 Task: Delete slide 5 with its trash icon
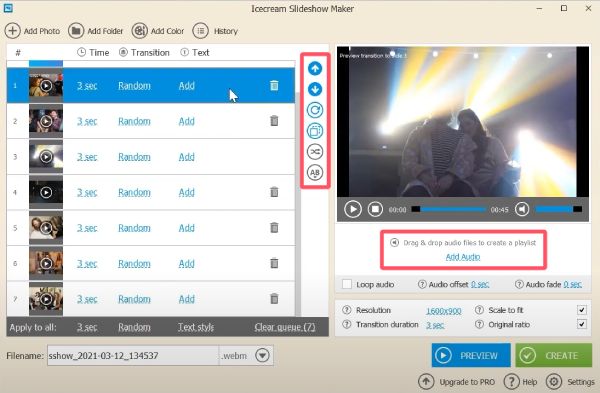click(x=274, y=228)
